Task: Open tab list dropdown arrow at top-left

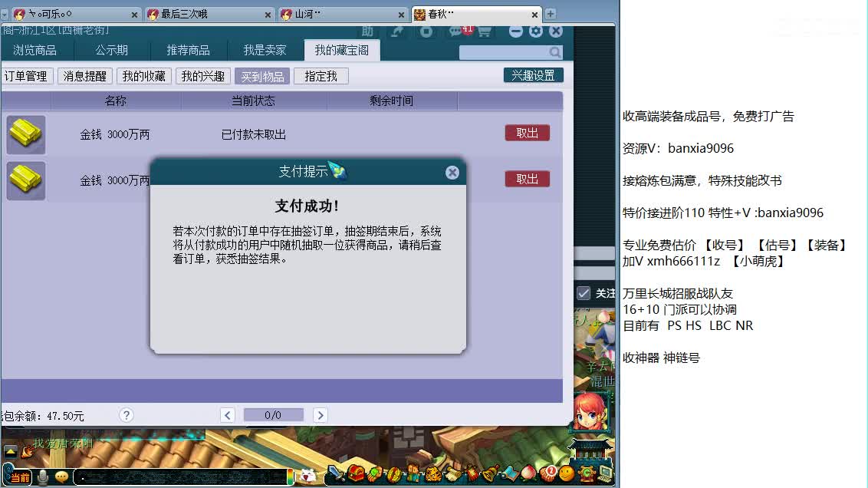Action: 4,14
